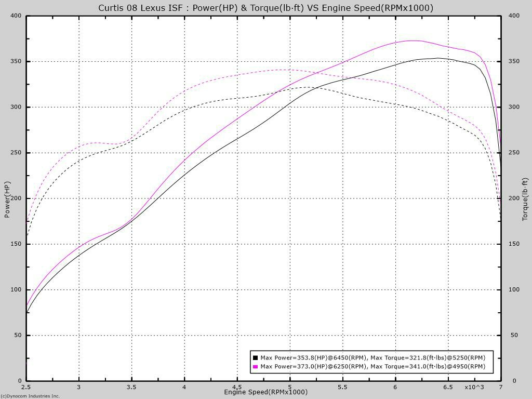Screen dimensions: 532x399
Task: Click the 'Torque(lb·ft)' right axis label
Action: coord(525,199)
